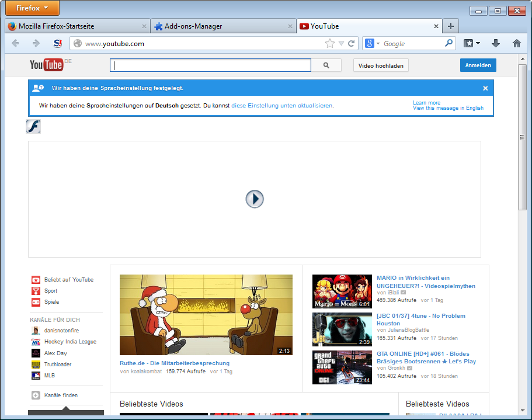Click the Learn more link
This screenshot has width=532, height=420.
tap(426, 102)
